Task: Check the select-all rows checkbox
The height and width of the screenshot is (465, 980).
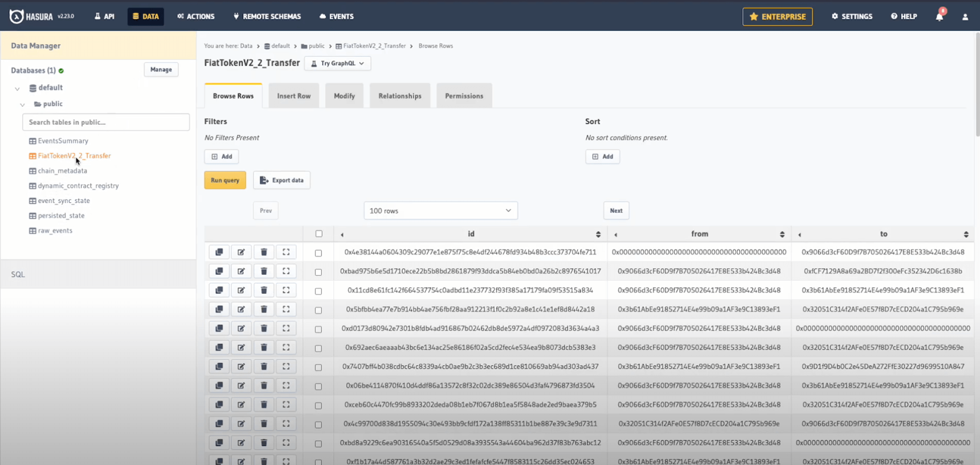Action: click(318, 234)
